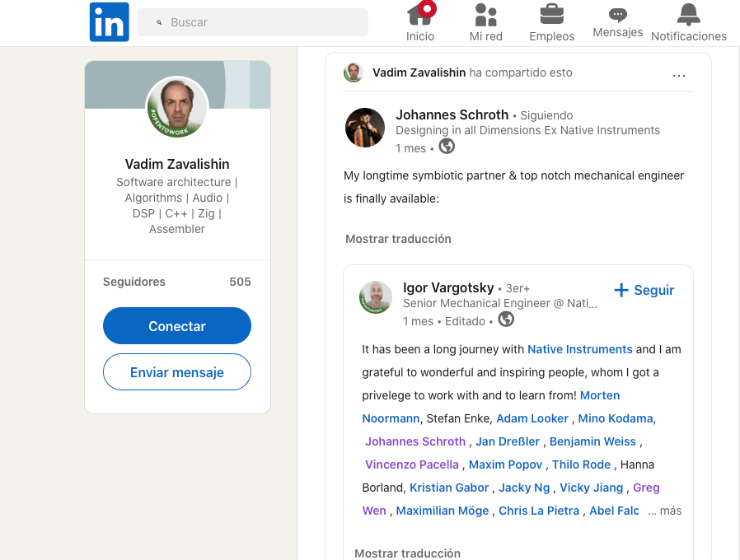
Task: Open Kristian Gabor mention link
Action: click(449, 488)
